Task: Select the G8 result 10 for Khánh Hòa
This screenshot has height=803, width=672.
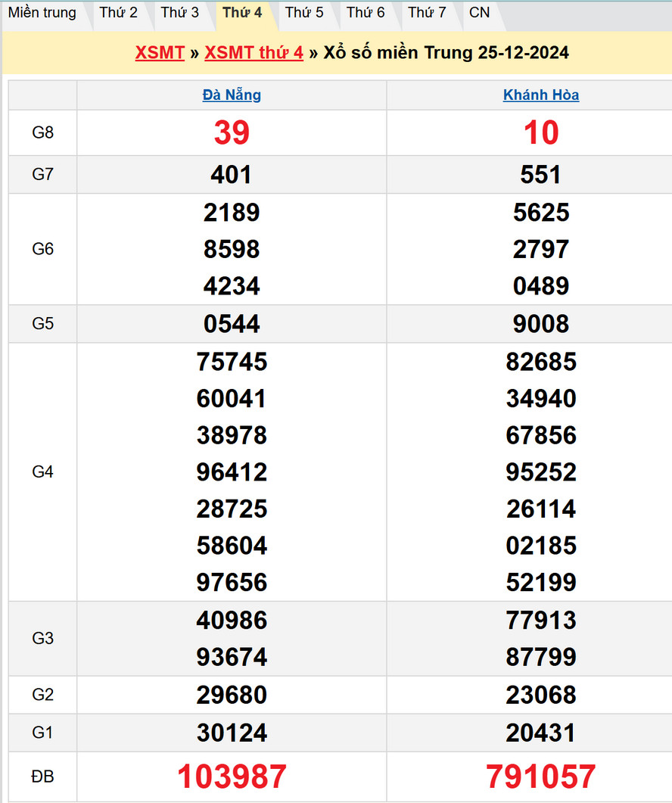Action: pyautogui.click(x=541, y=133)
